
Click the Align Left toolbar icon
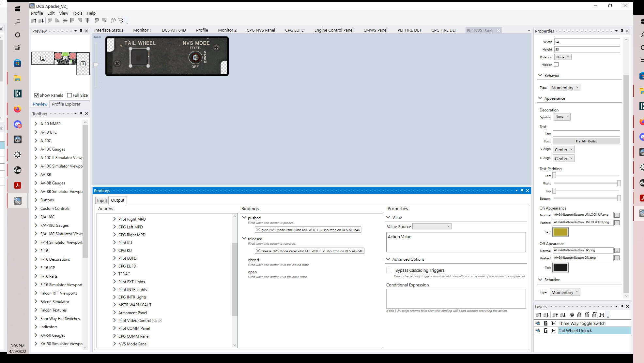coord(72,21)
